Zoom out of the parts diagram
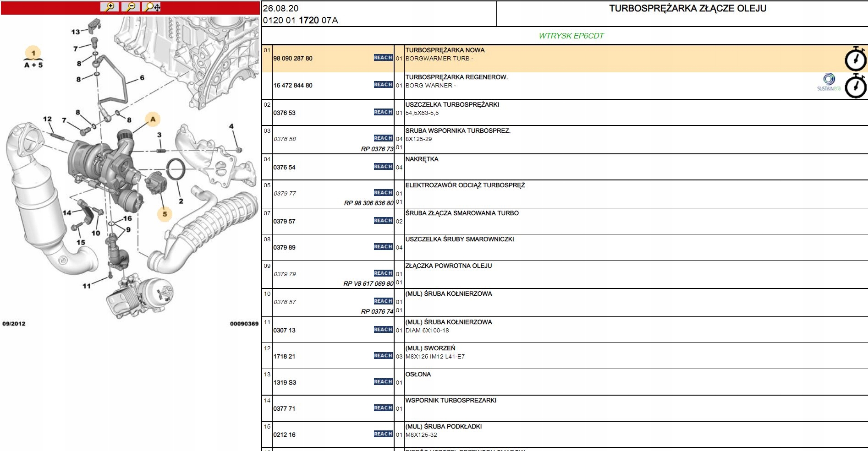The width and height of the screenshot is (868, 451). pos(131,7)
